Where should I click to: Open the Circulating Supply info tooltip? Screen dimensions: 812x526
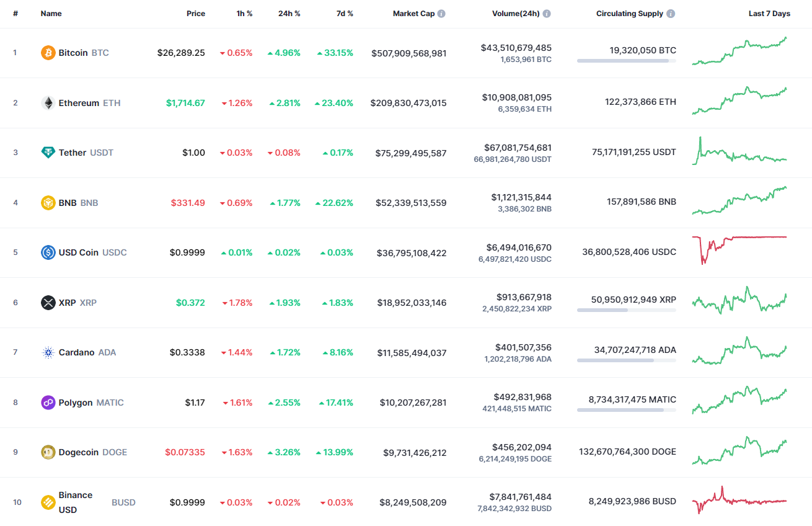tap(671, 13)
